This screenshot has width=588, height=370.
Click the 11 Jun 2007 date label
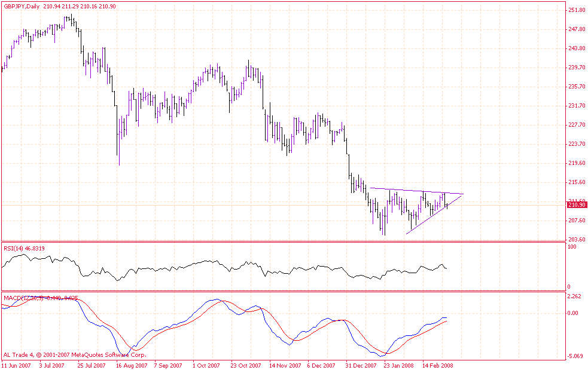[x=16, y=365]
